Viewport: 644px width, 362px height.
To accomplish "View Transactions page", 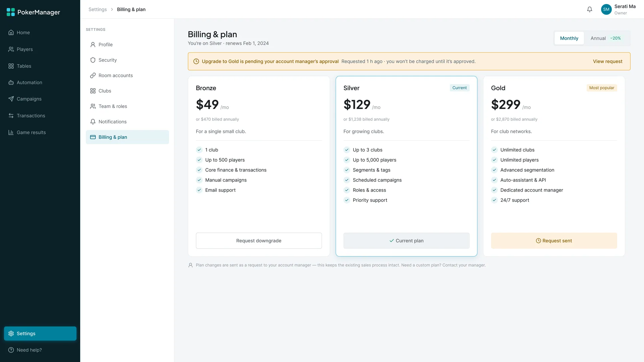I will [x=40, y=116].
